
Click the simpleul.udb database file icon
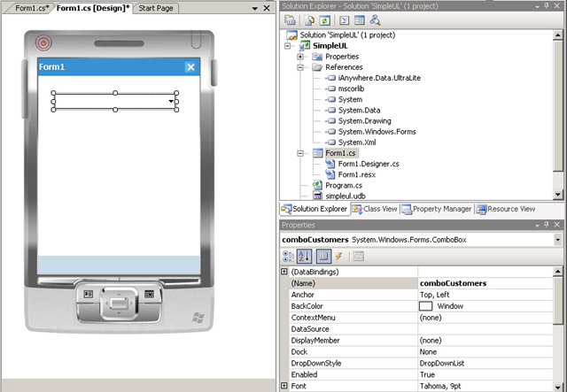pyautogui.click(x=317, y=196)
